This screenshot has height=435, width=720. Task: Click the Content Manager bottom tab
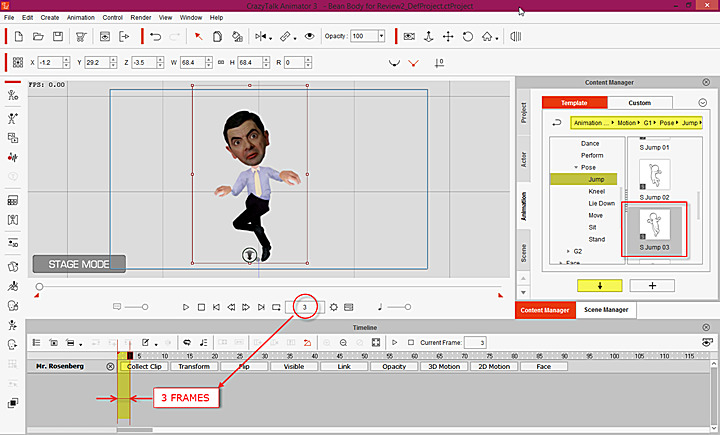point(545,310)
